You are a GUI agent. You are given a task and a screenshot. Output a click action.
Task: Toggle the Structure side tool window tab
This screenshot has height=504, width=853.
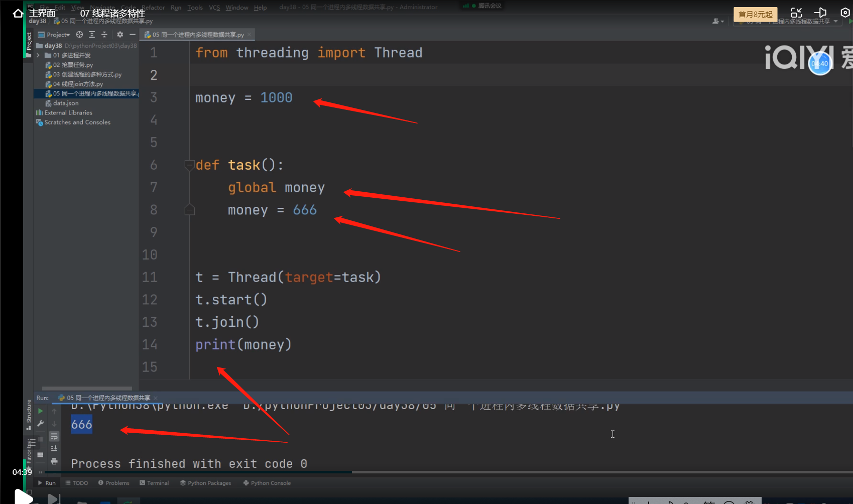pyautogui.click(x=29, y=415)
